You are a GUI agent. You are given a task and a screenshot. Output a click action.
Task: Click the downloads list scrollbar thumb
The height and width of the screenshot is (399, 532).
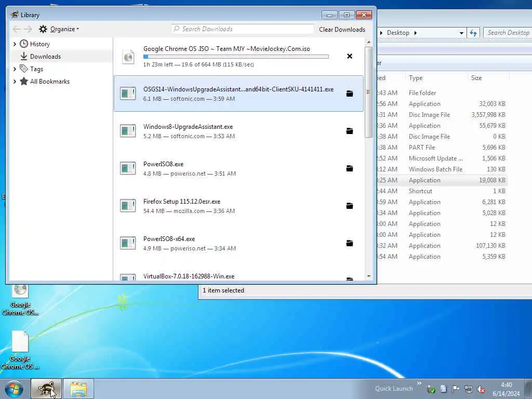tap(368, 92)
